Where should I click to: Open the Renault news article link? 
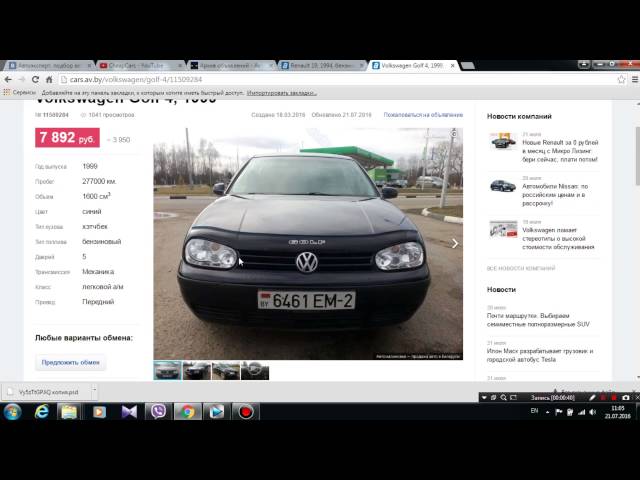point(560,150)
